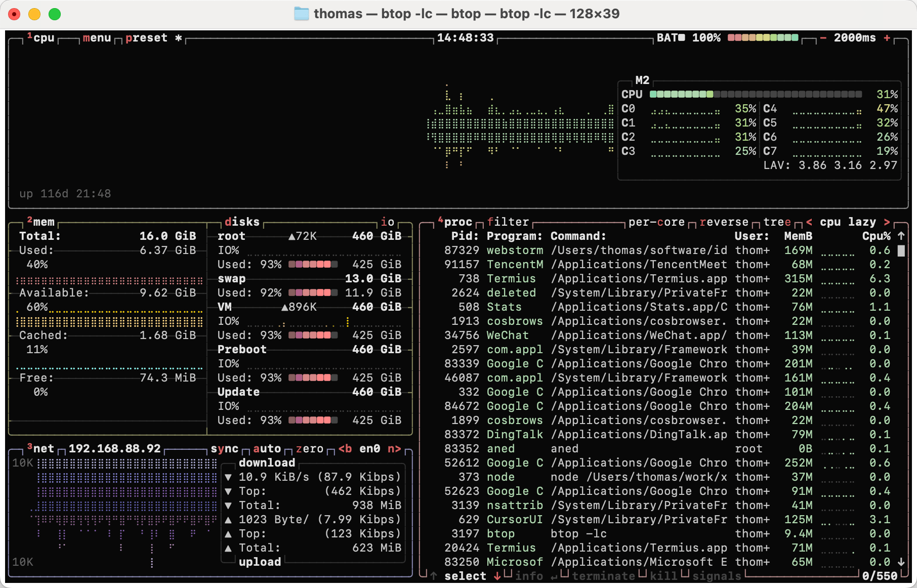Toggle the cpu box label
The height and width of the screenshot is (588, 917).
(x=41, y=38)
